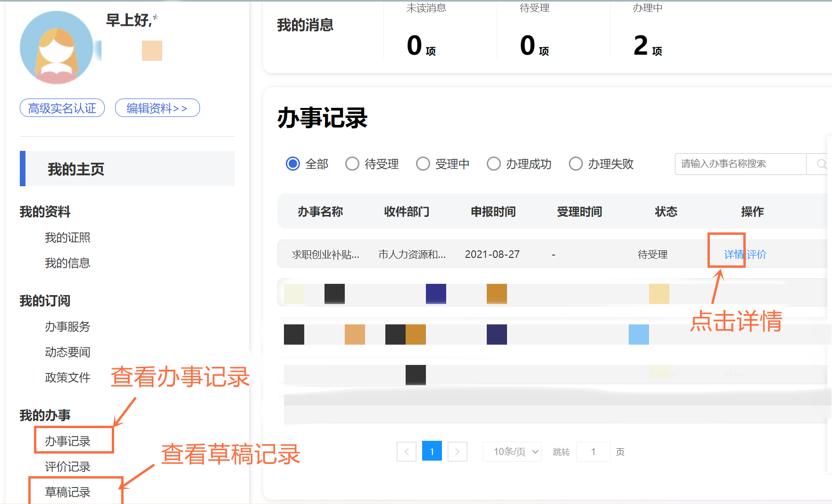Click 未读消息 count 0 项

421,46
